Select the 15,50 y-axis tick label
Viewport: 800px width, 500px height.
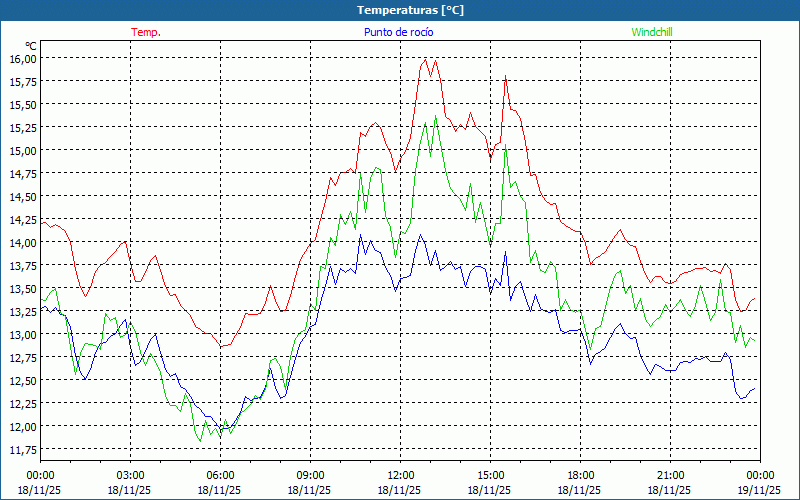pyautogui.click(x=23, y=104)
